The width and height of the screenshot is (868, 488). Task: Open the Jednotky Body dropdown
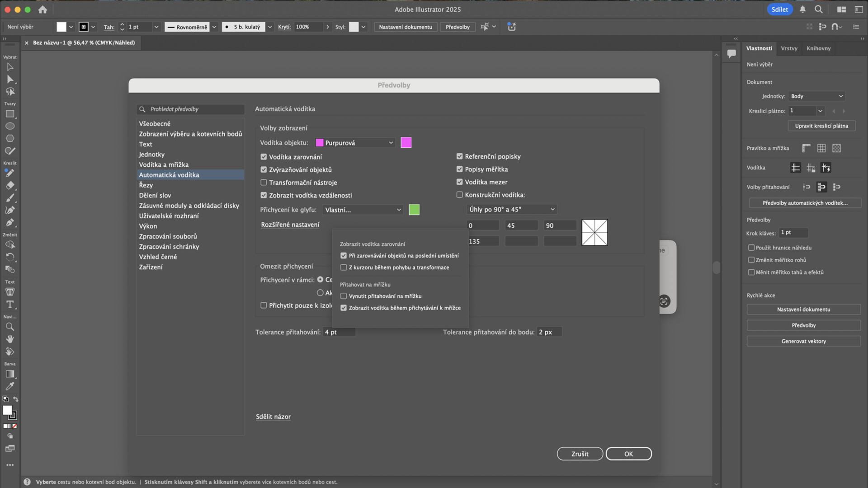pos(816,96)
